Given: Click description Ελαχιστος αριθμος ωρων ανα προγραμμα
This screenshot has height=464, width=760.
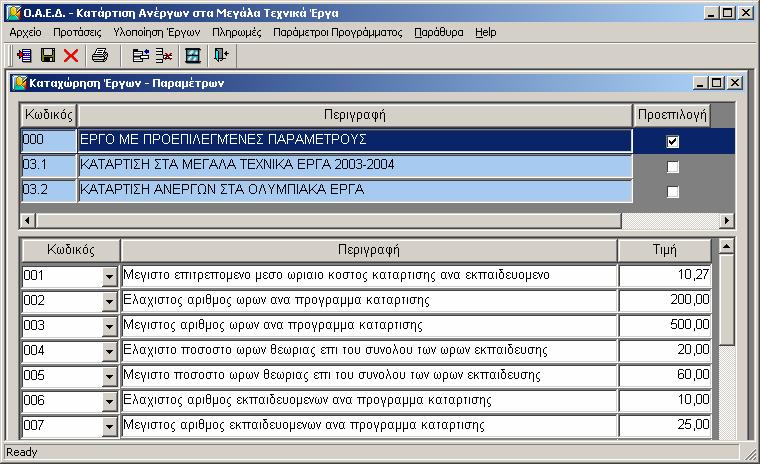Looking at the screenshot, I should click(x=369, y=301).
